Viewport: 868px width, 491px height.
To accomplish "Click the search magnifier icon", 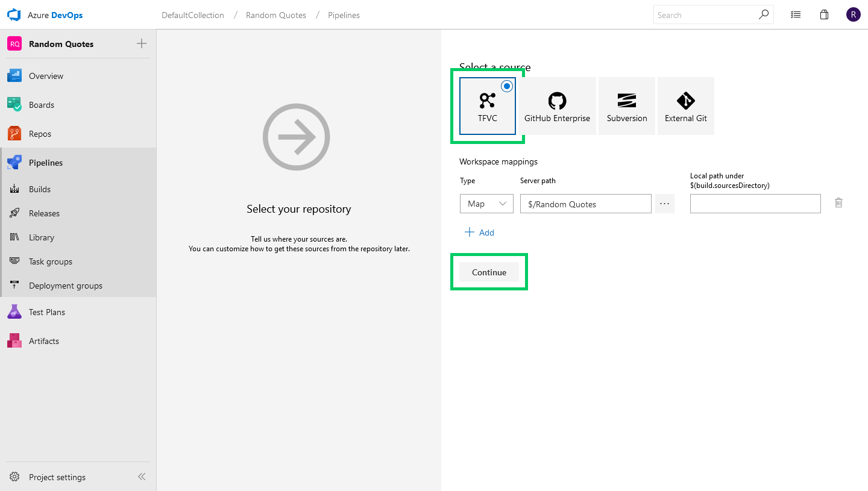I will point(764,14).
